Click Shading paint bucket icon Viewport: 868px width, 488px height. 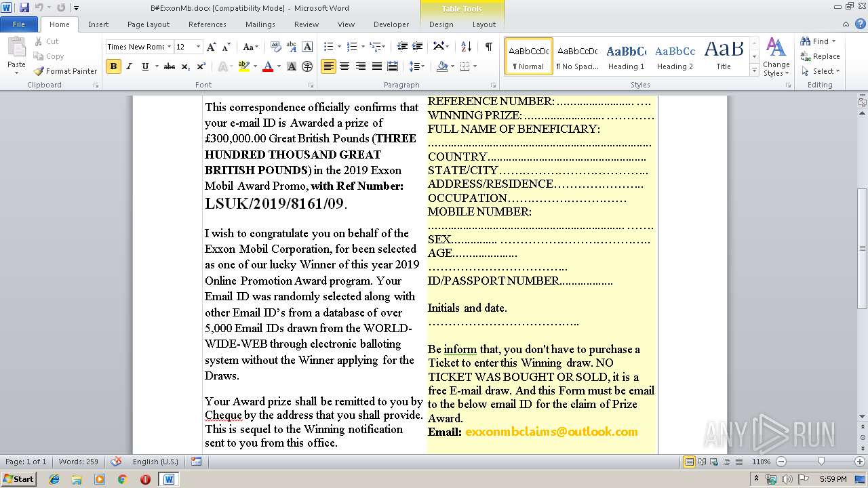click(x=441, y=66)
